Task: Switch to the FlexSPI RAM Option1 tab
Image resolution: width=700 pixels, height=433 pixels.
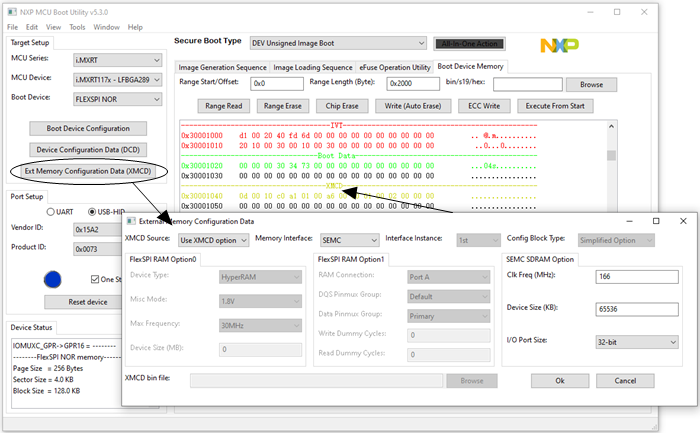Action: tap(351, 259)
